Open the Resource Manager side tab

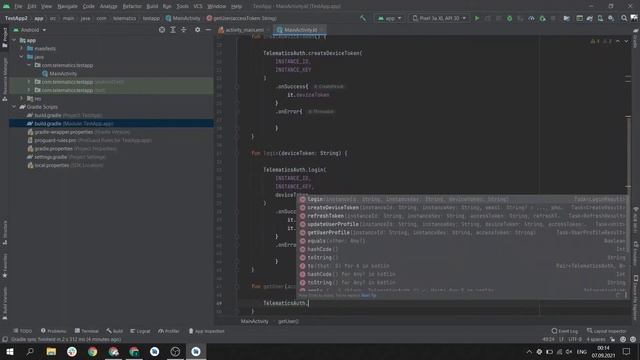click(x=4, y=79)
